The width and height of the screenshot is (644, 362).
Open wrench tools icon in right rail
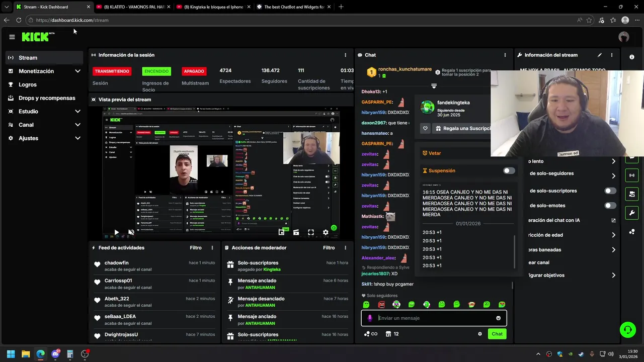pos(631,213)
